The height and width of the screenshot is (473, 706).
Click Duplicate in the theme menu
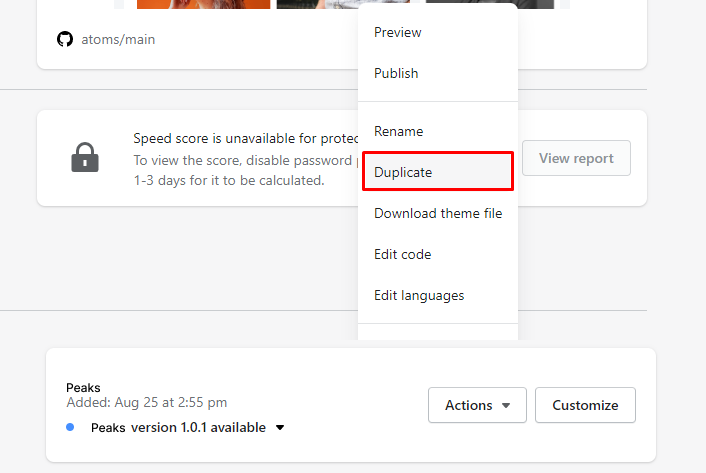403,172
